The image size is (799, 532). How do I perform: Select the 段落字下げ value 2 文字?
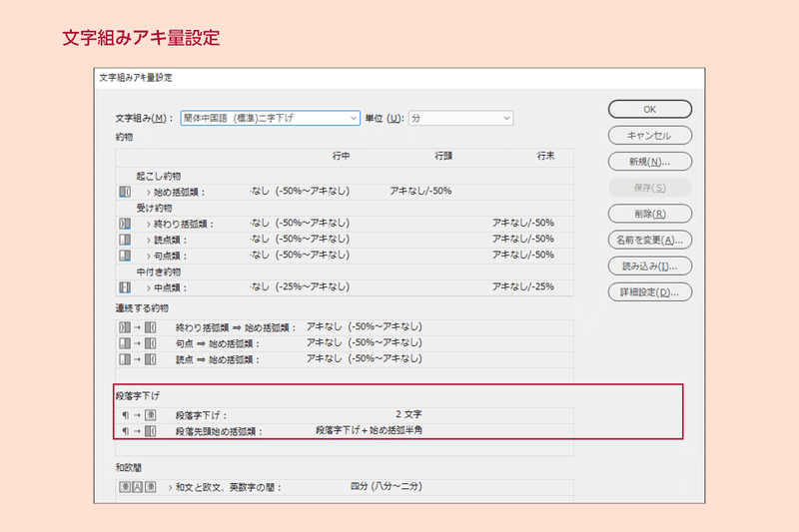[x=408, y=414]
